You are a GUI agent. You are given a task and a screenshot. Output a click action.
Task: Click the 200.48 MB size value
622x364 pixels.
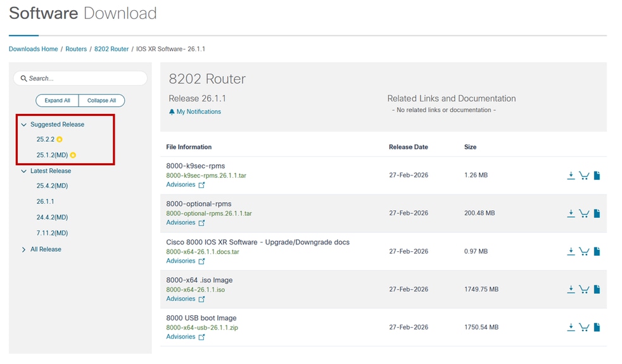[x=479, y=213]
